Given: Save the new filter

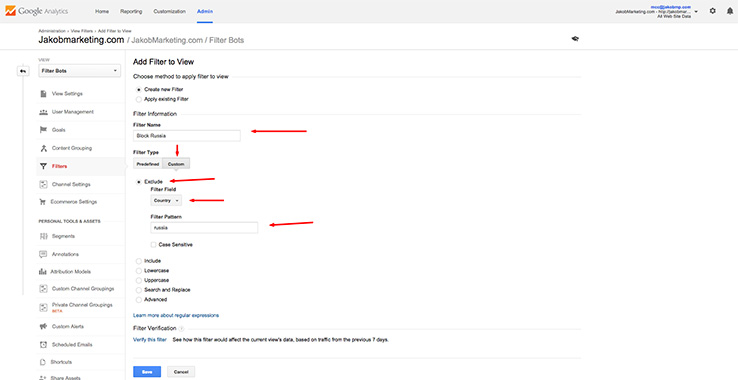Looking at the screenshot, I should [147, 372].
